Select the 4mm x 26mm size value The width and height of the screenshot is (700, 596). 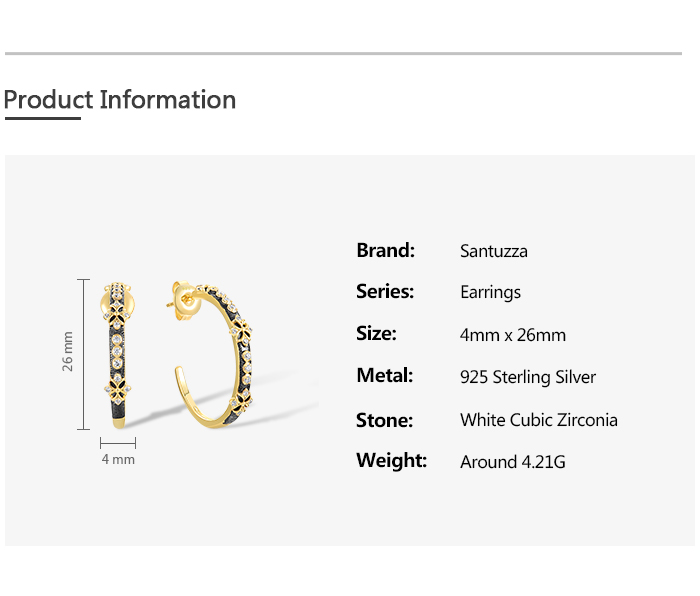(512, 335)
